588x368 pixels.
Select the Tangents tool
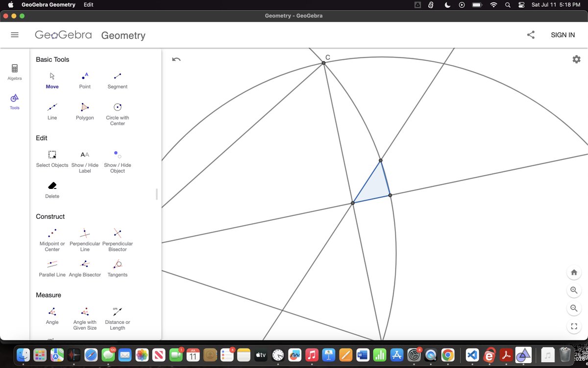click(118, 268)
